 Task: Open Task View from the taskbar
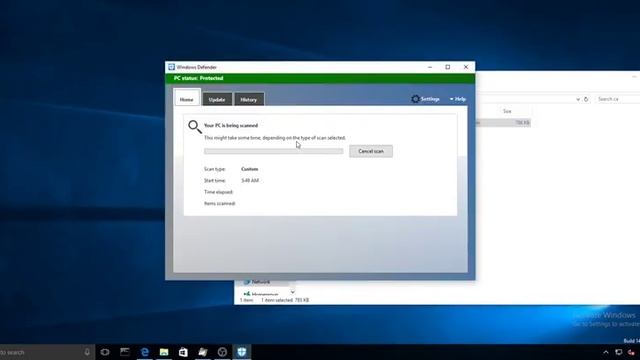[105, 352]
